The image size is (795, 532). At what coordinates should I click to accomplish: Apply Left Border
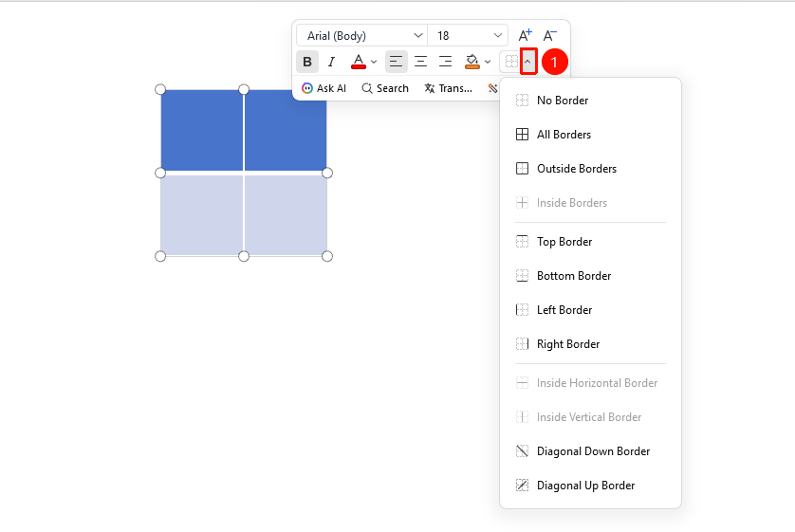click(590, 309)
